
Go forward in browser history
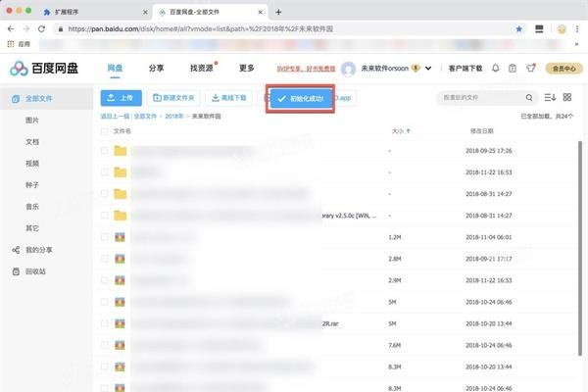click(25, 28)
